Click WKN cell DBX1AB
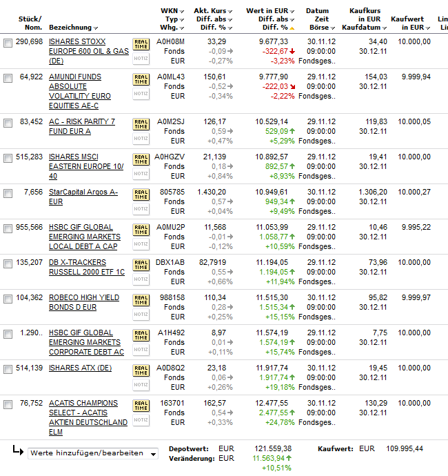 click(170, 263)
